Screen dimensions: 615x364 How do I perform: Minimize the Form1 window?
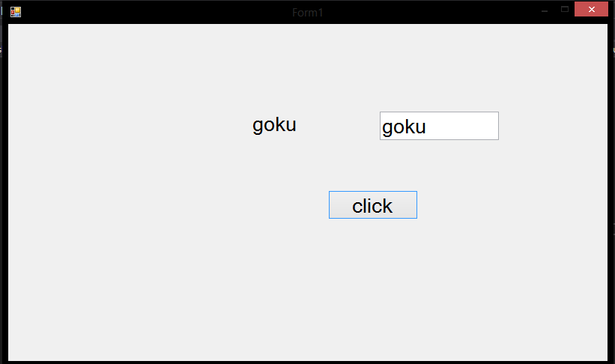pyautogui.click(x=545, y=10)
